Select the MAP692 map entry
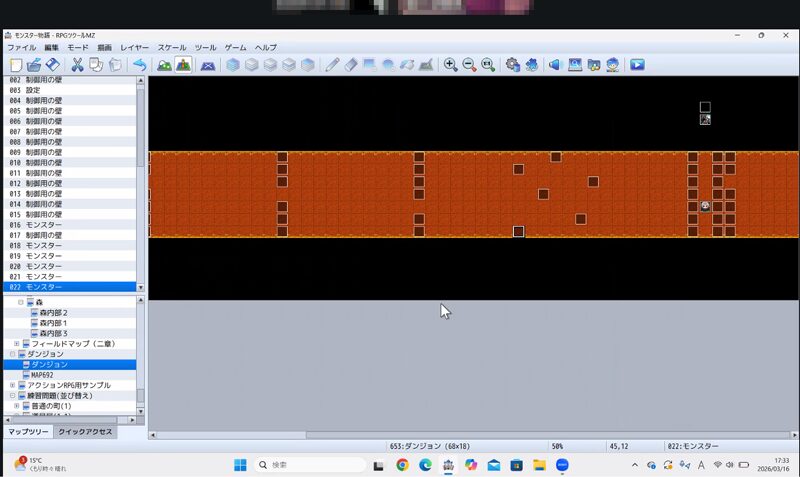Image resolution: width=800 pixels, height=477 pixels. (48, 375)
